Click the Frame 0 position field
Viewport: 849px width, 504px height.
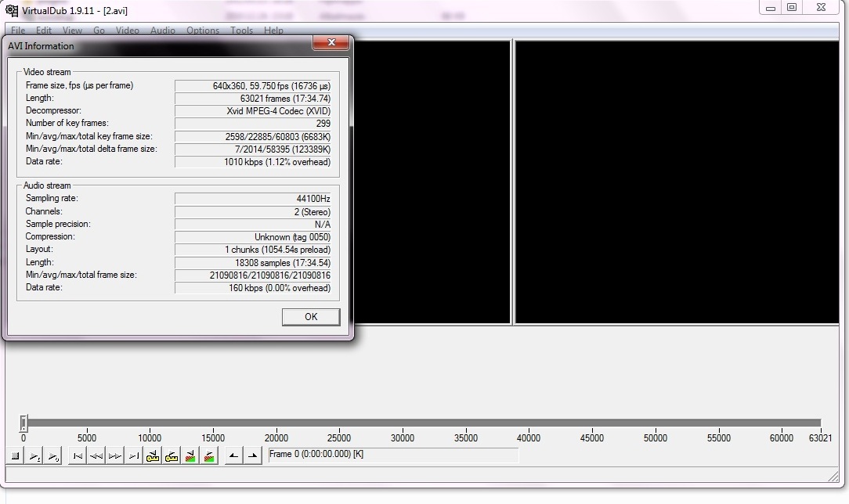coord(393,455)
